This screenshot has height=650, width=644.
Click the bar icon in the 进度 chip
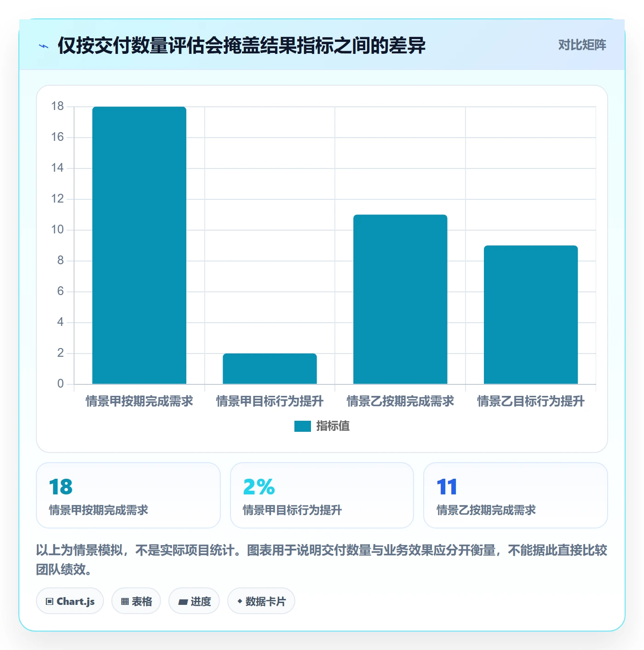[x=183, y=602]
